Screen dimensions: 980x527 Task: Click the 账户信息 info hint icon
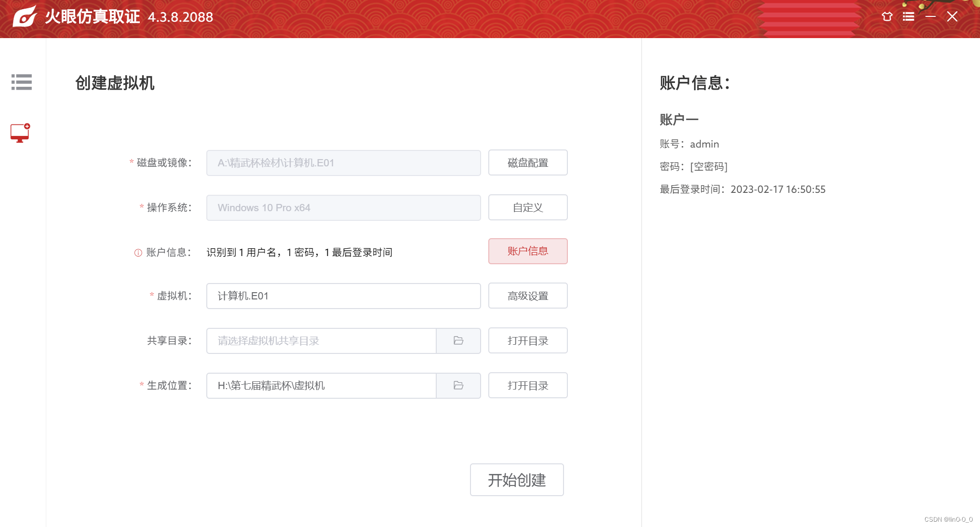pyautogui.click(x=138, y=253)
